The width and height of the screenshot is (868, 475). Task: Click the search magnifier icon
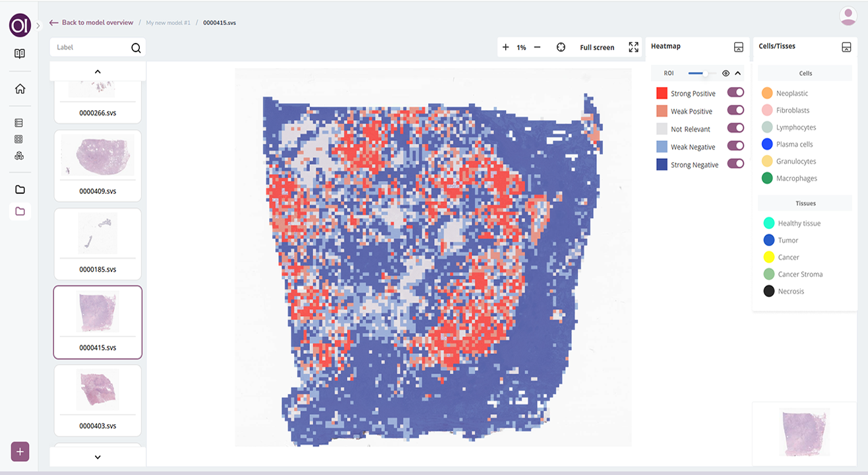[x=136, y=47]
